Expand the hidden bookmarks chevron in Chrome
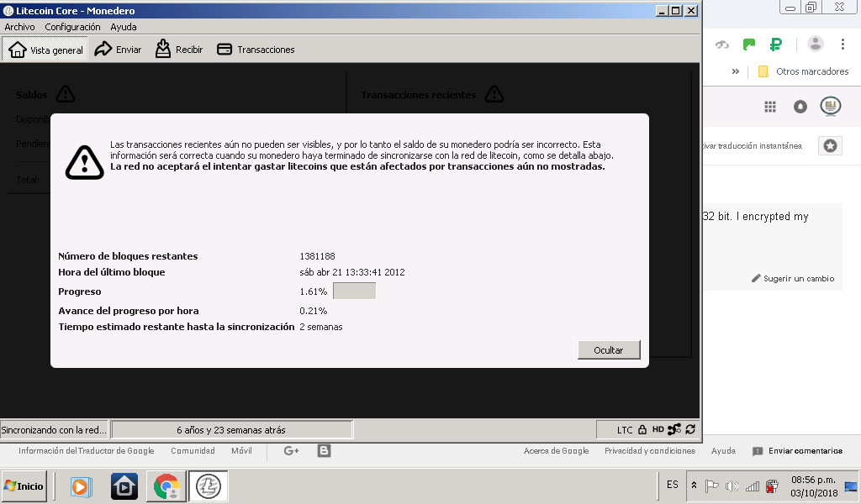This screenshot has width=861, height=504. 735,71
